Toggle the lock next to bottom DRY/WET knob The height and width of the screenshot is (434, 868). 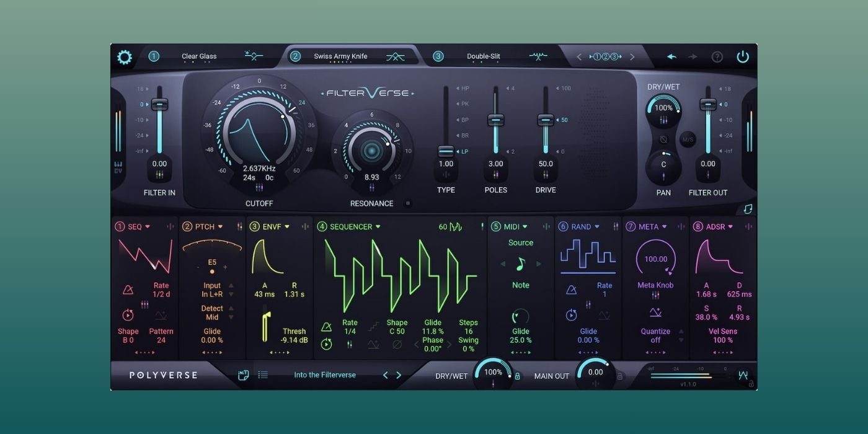point(517,376)
